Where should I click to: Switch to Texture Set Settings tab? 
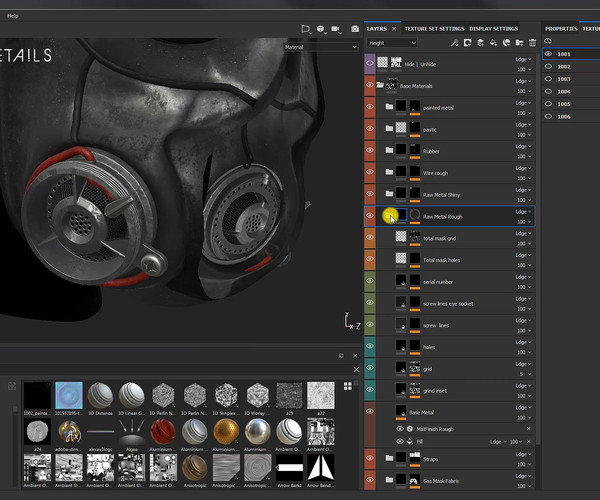tap(434, 29)
